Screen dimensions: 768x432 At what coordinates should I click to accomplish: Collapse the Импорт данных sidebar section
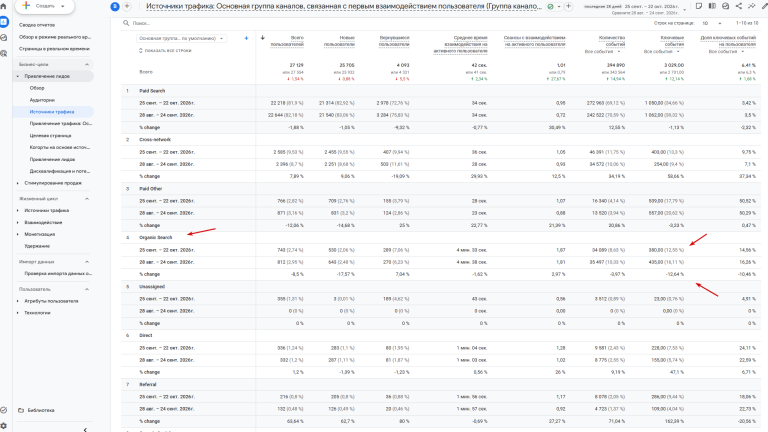[87, 262]
